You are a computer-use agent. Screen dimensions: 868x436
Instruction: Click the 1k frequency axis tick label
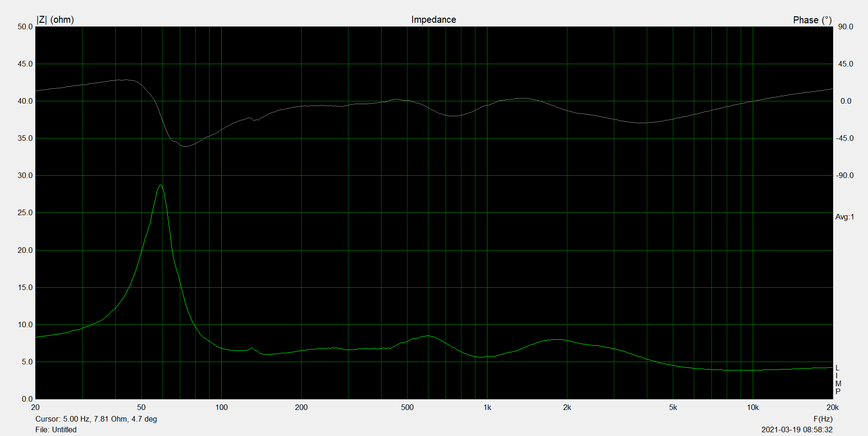487,407
